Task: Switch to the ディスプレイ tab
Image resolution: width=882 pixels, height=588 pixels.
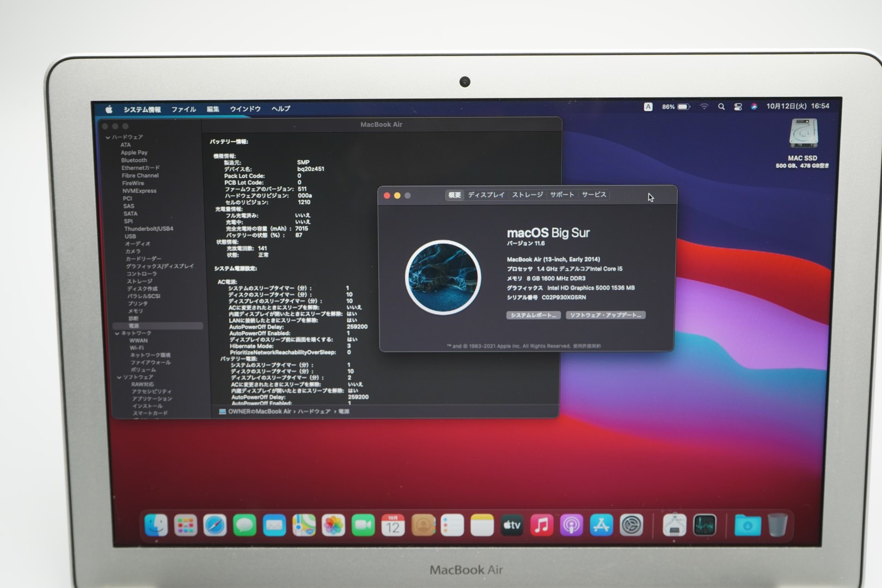Action: (x=486, y=195)
